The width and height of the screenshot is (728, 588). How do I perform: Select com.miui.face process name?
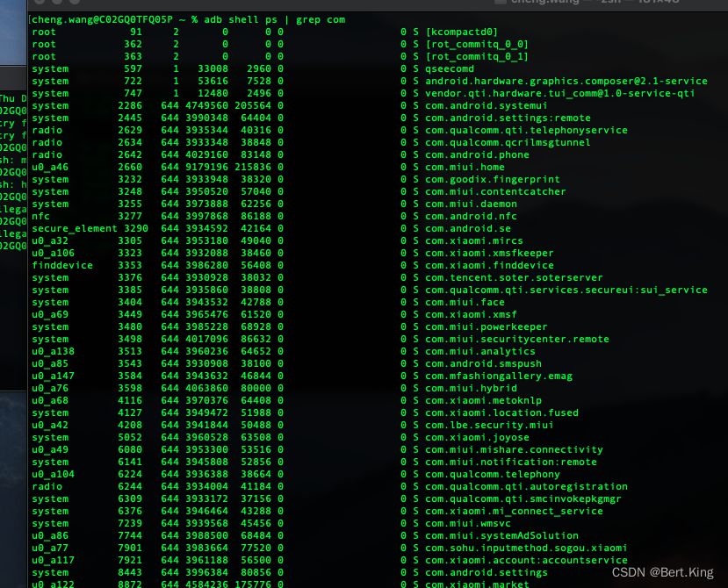465,303
